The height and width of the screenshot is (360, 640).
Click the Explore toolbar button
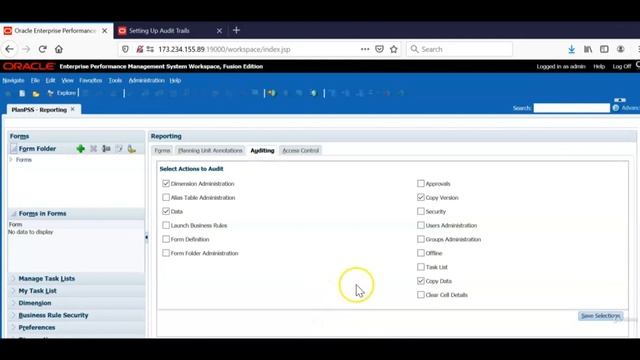point(62,93)
